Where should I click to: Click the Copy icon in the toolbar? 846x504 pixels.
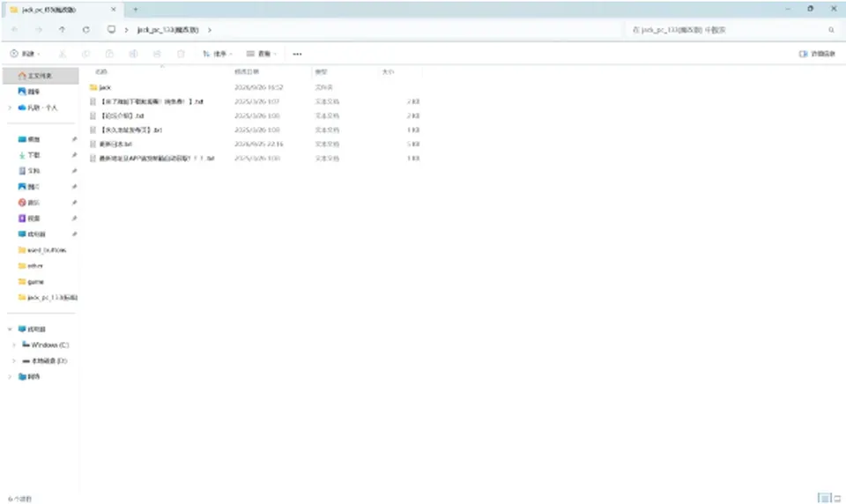click(x=85, y=54)
